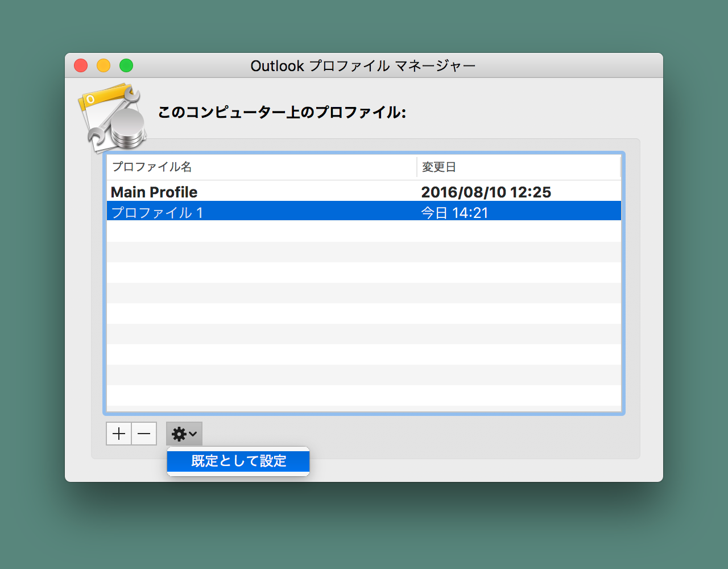The image size is (728, 569).
Task: Click the 2016/08/10 12:25 date cell
Action: click(486, 192)
